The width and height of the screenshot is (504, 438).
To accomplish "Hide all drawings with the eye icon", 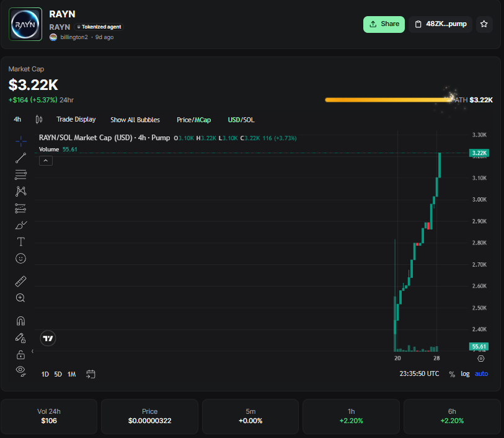I will tap(21, 371).
